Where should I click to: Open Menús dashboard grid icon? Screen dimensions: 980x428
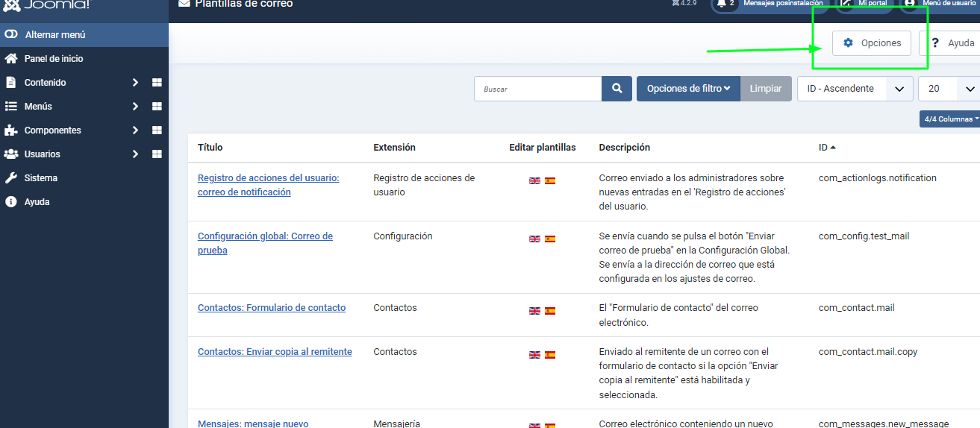(x=157, y=107)
